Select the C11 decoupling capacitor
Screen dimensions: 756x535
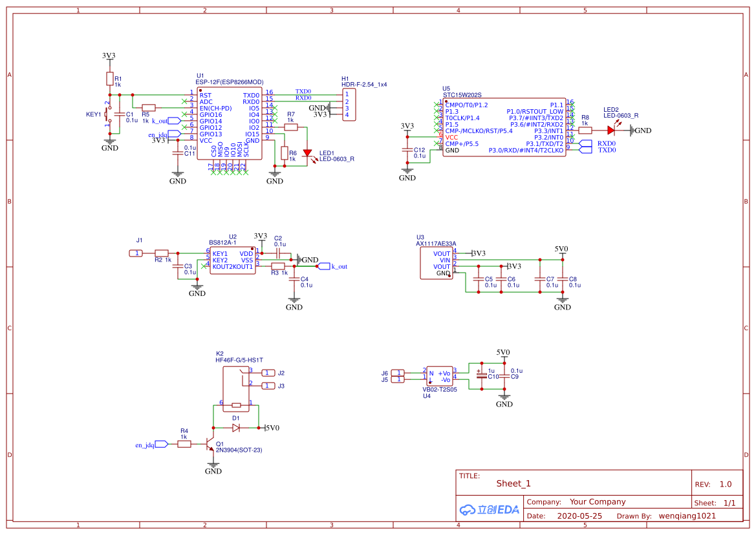(x=177, y=154)
